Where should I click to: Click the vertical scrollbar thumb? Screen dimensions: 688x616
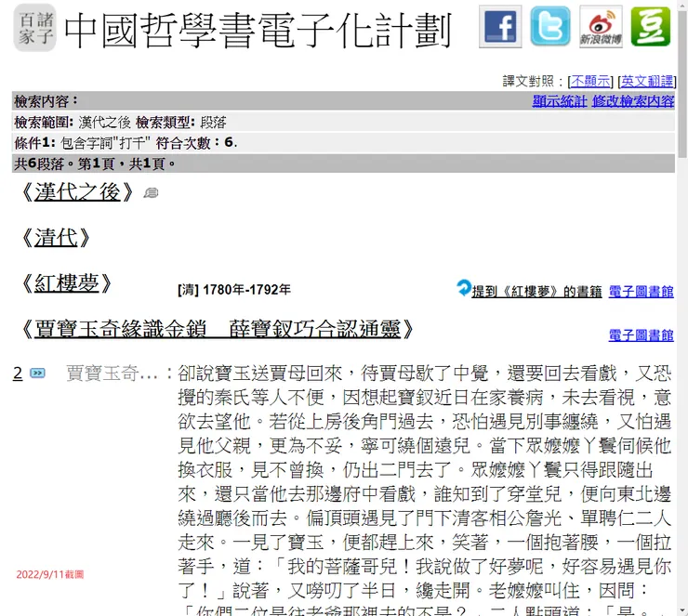pos(682,84)
